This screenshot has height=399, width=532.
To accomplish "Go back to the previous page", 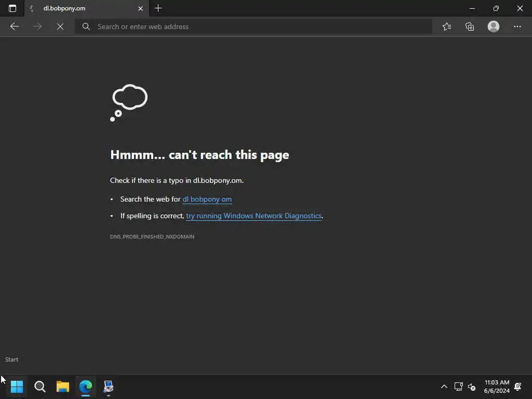I will (x=14, y=26).
